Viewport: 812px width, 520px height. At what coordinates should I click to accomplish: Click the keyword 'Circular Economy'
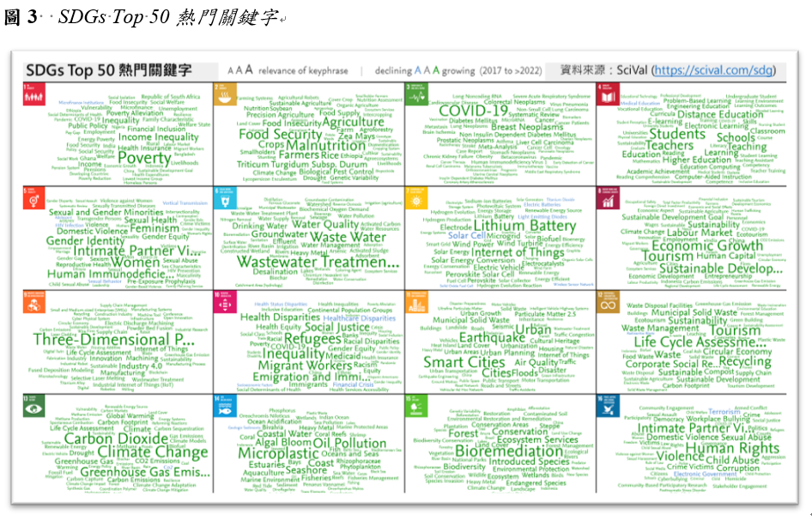pos(737,351)
